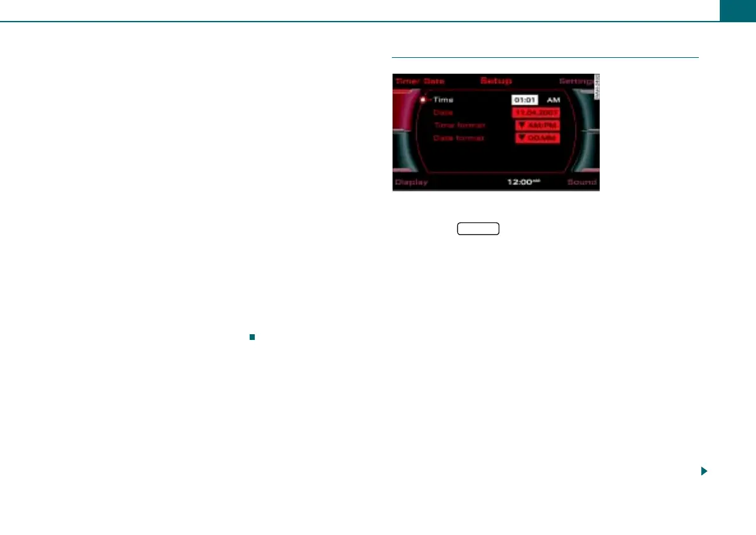This screenshot has width=756, height=535.
Task: Select the Date menu row label
Action: (x=443, y=112)
